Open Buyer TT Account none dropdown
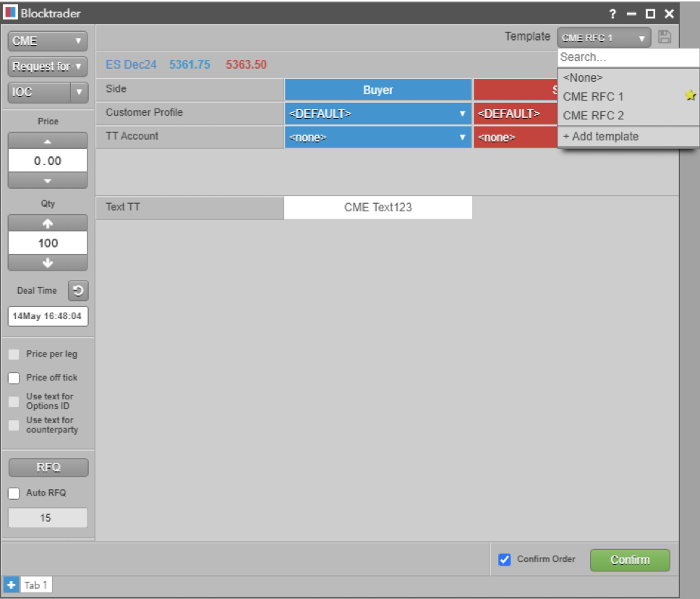 [378, 137]
